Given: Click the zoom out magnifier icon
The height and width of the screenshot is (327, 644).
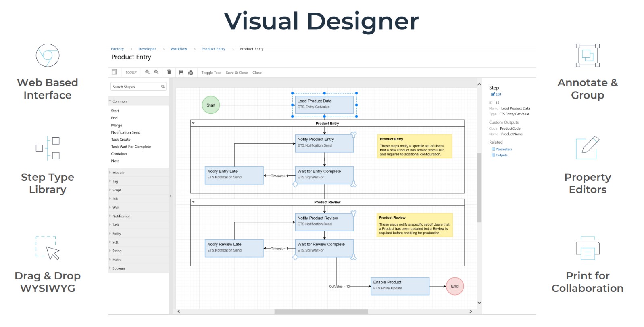Looking at the screenshot, I should click(x=156, y=72).
